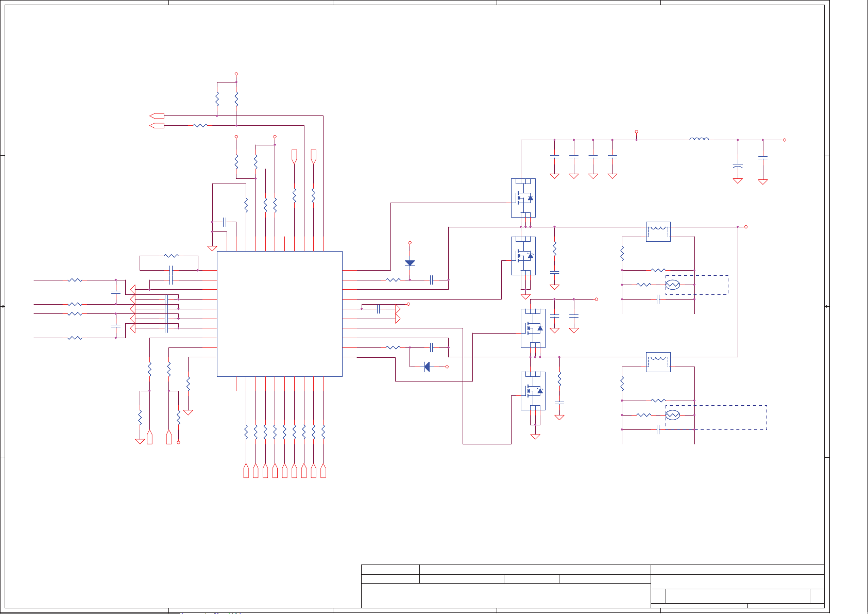Select the series inductor on the top power rail
Screen dimensions: 868x614
click(699, 139)
